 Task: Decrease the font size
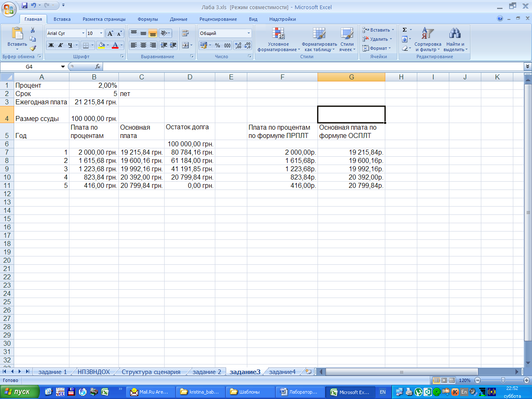click(119, 33)
